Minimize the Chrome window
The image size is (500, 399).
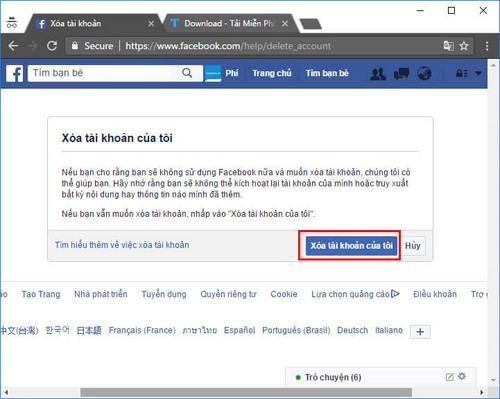click(x=420, y=11)
